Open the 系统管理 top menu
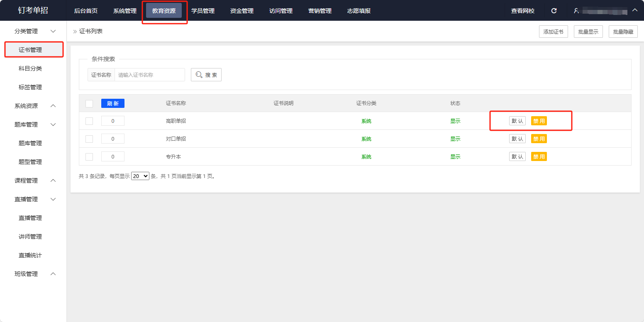 click(125, 11)
